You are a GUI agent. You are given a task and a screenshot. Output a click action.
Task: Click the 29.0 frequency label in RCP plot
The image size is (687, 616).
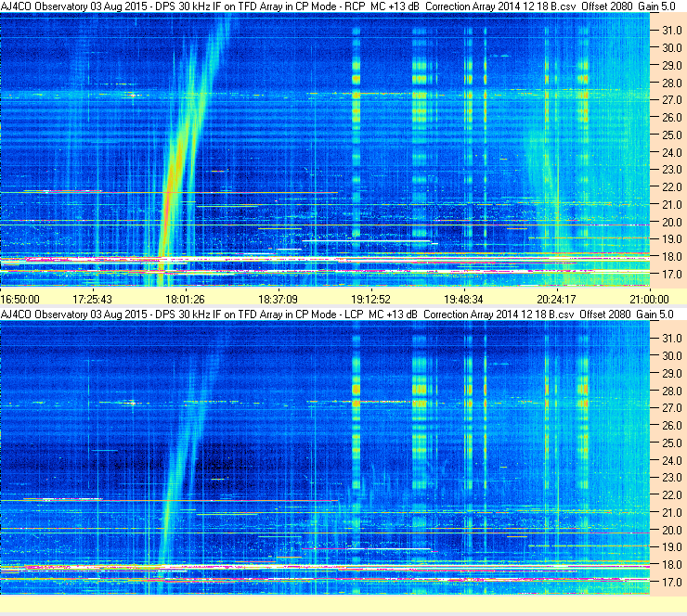(x=671, y=66)
